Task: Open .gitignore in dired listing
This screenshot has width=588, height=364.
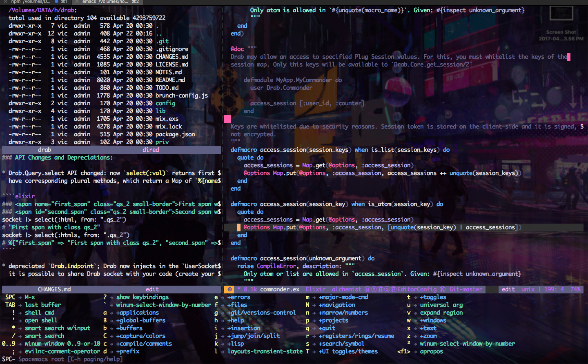Action: 172,49
